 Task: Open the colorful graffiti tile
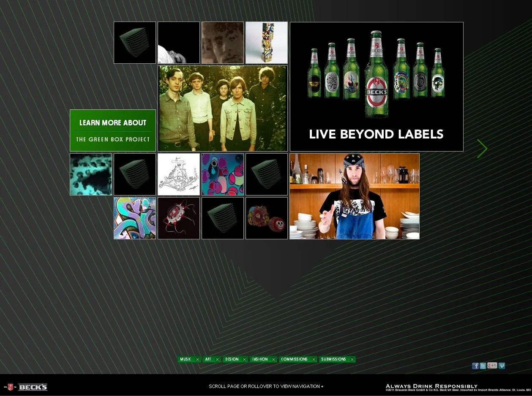coord(135,218)
